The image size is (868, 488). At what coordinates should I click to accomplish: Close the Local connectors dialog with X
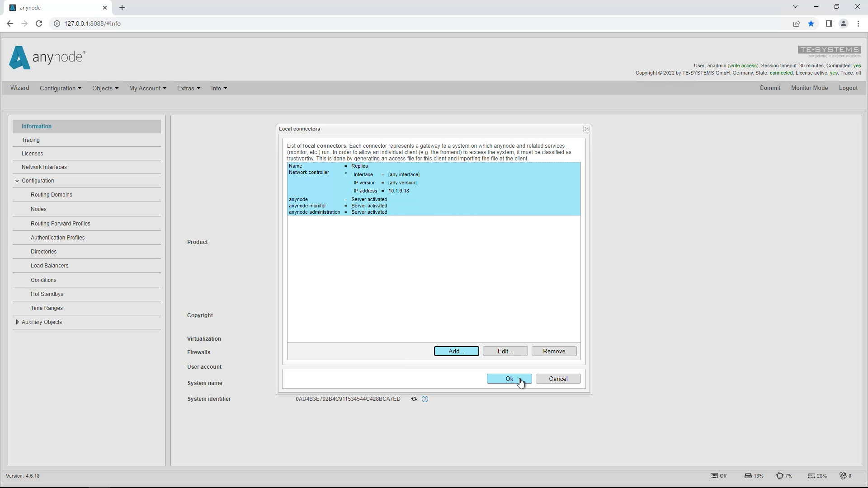point(586,129)
